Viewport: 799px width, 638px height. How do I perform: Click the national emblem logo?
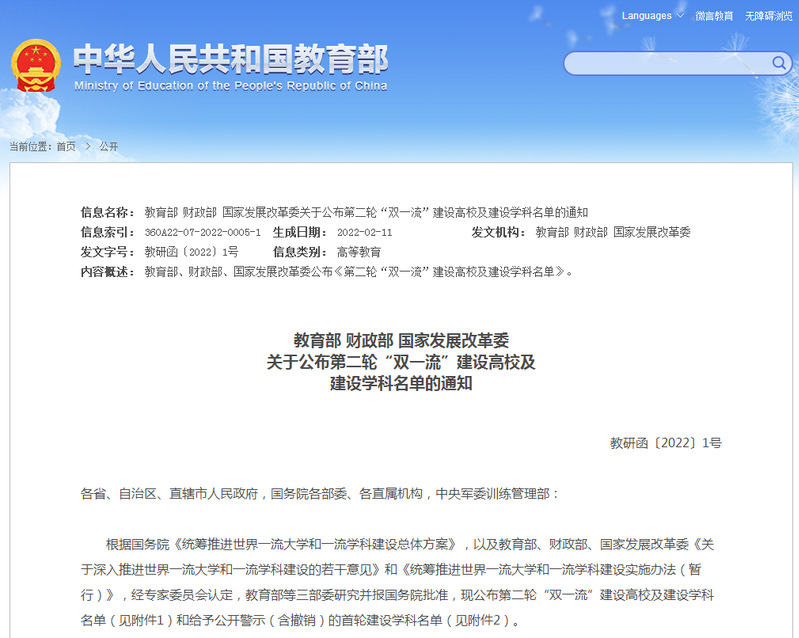[x=36, y=66]
